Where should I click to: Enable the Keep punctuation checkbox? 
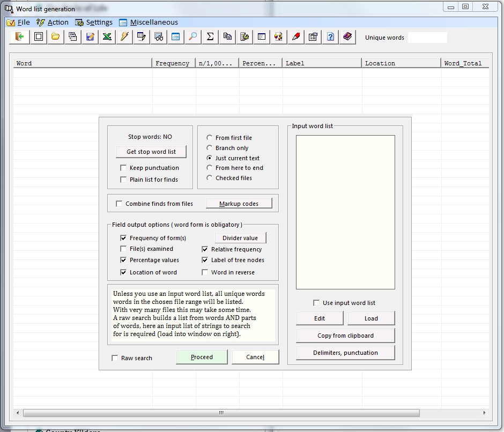tap(124, 168)
